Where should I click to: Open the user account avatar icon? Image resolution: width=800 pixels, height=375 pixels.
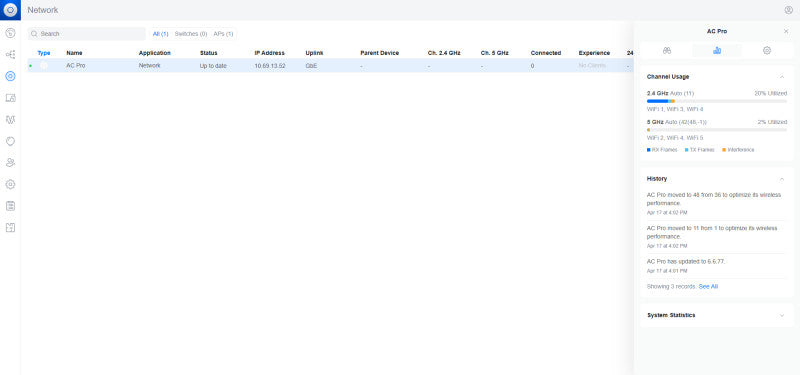coord(788,10)
